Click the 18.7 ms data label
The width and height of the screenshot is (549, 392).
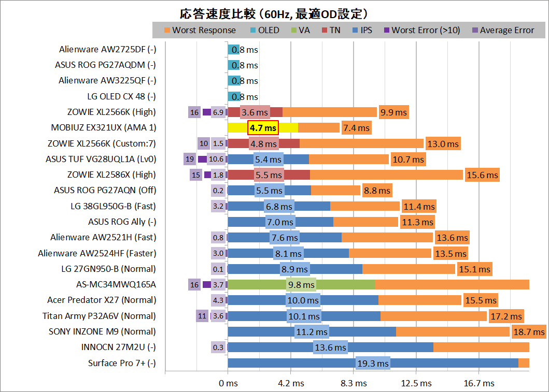[x=529, y=332]
